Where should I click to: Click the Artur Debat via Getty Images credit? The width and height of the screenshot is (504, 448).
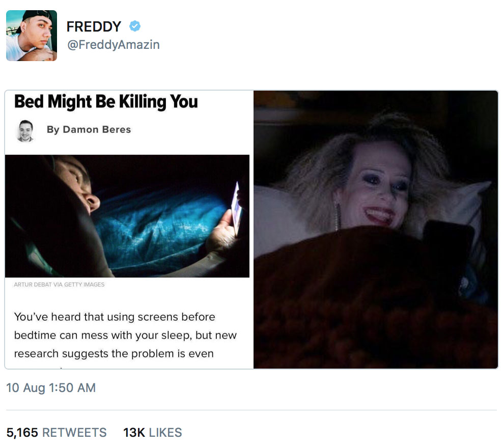(x=59, y=285)
